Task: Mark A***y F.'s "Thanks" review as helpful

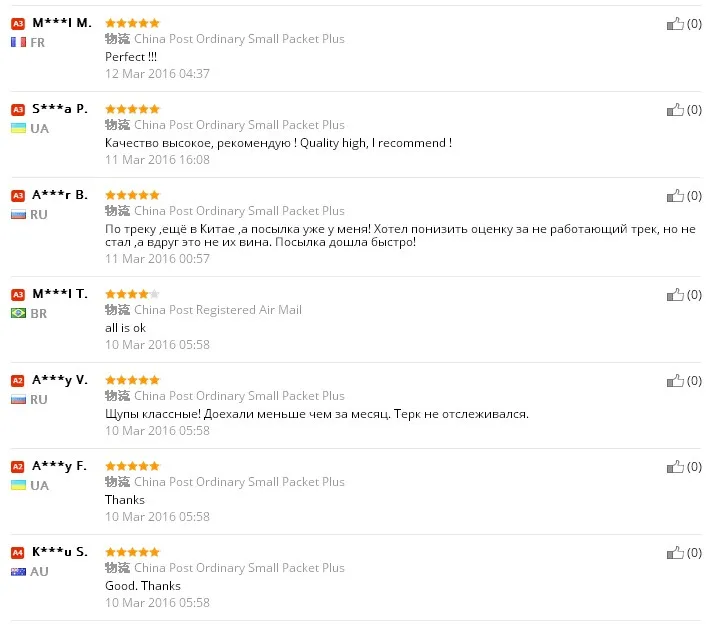Action: [676, 467]
